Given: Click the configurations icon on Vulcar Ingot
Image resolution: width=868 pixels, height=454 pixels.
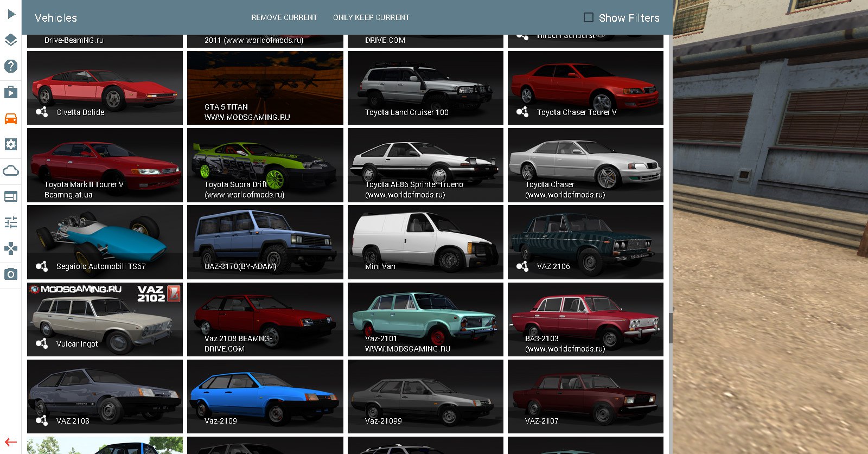Looking at the screenshot, I should pos(41,343).
